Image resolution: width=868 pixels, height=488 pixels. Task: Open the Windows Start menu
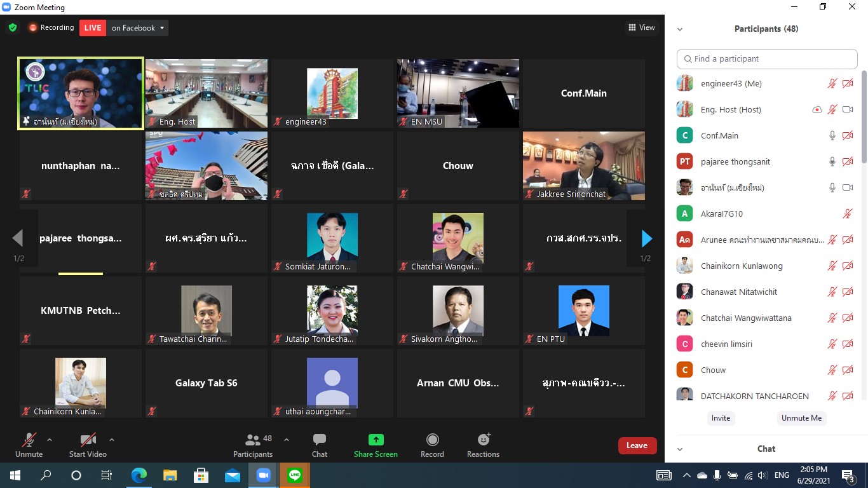pyautogui.click(x=15, y=475)
